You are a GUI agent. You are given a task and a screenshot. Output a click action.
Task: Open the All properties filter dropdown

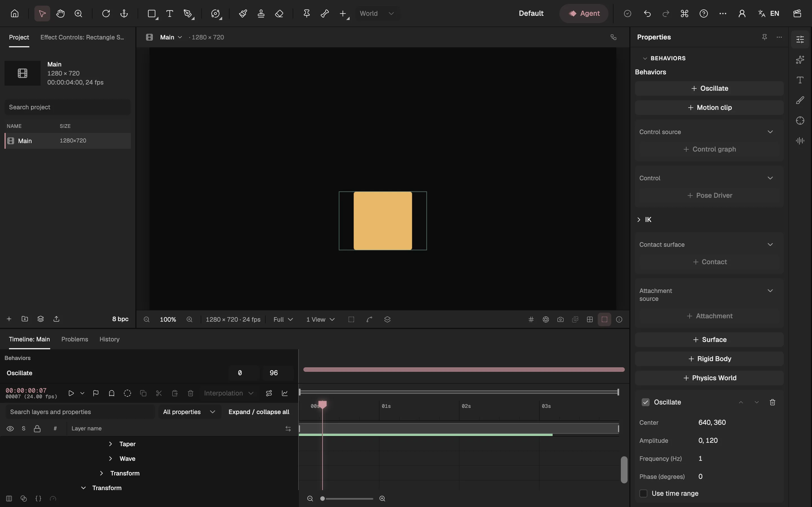point(189,412)
